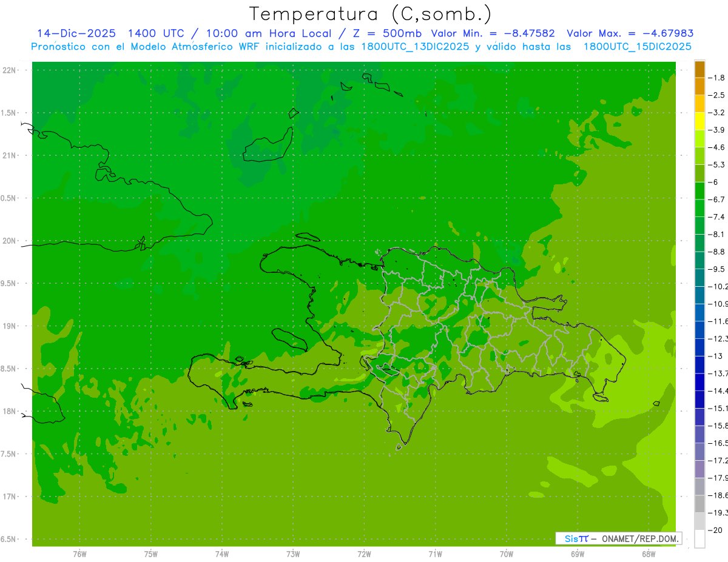Image resolution: width=728 pixels, height=562 pixels.
Task: Click the '-16.5' colorbar label
Action: coord(718,443)
